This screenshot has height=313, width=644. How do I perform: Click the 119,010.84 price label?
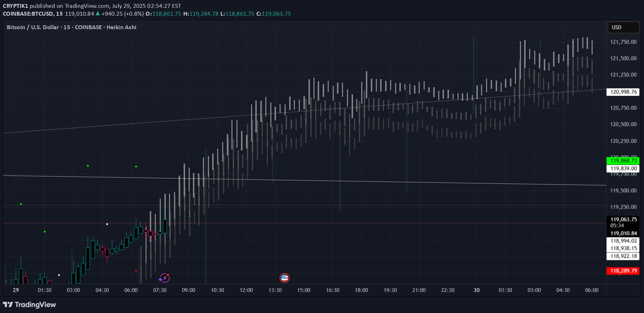[623, 233]
